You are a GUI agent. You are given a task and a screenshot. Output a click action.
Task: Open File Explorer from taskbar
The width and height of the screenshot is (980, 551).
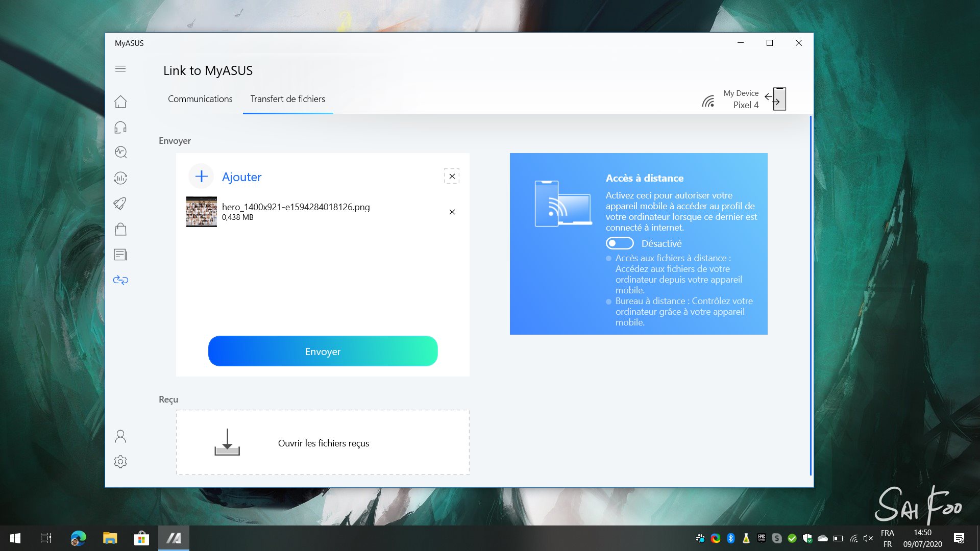tap(110, 538)
